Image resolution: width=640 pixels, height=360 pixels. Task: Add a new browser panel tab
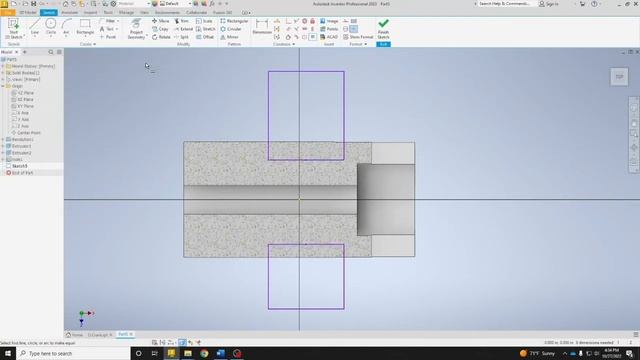[24, 52]
